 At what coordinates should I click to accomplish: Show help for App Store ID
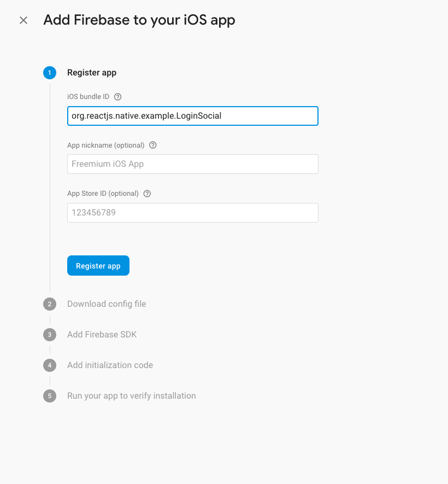[x=147, y=194]
